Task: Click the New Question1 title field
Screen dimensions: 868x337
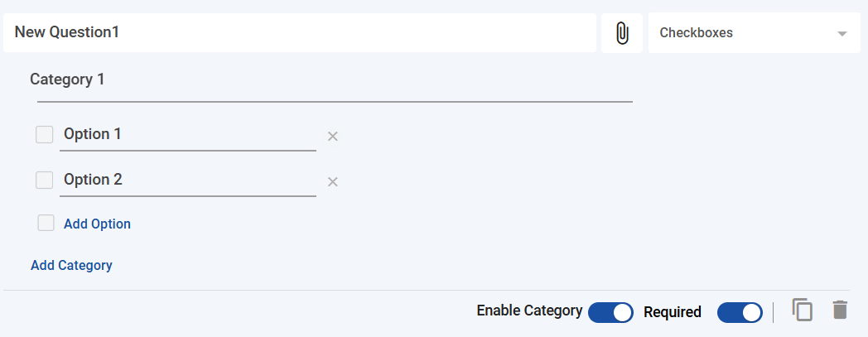Action: (298, 33)
